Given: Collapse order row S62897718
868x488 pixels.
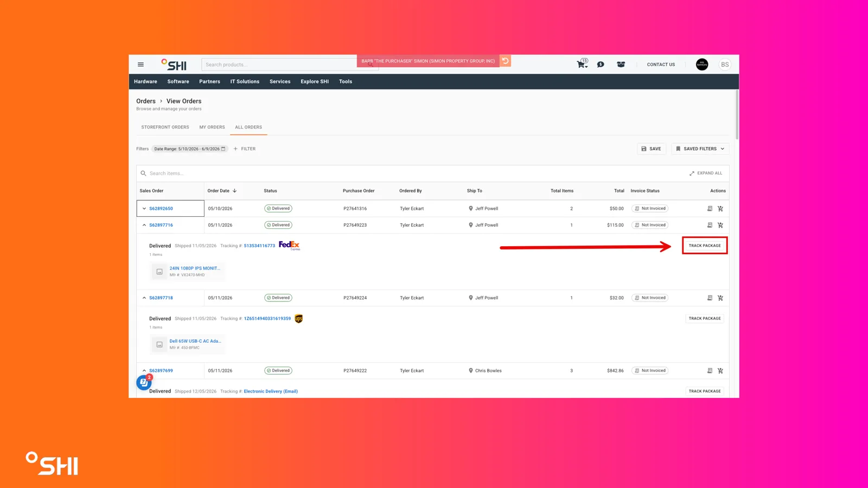Looking at the screenshot, I should (x=144, y=298).
